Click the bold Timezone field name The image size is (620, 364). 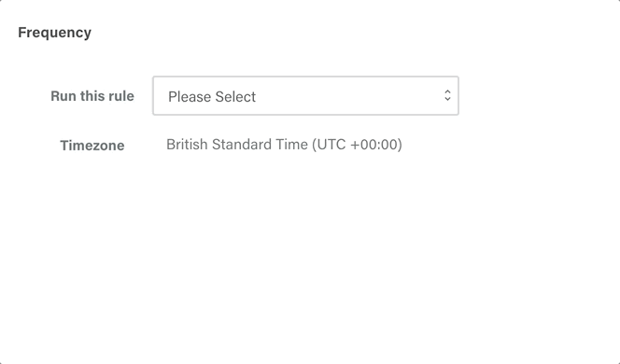pyautogui.click(x=92, y=146)
